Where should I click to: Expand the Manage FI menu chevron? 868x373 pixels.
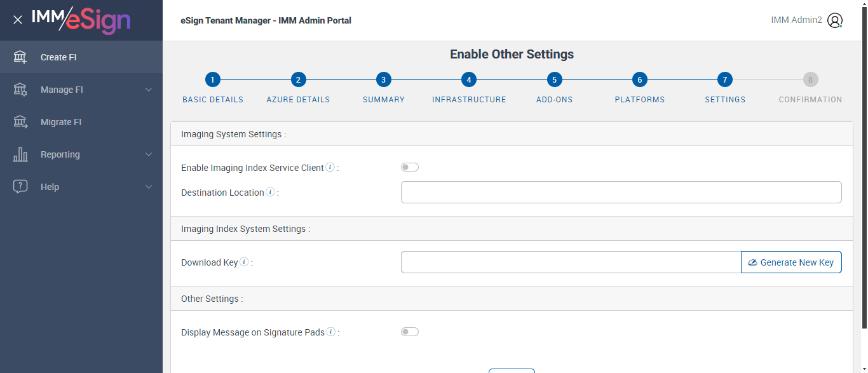coord(149,90)
